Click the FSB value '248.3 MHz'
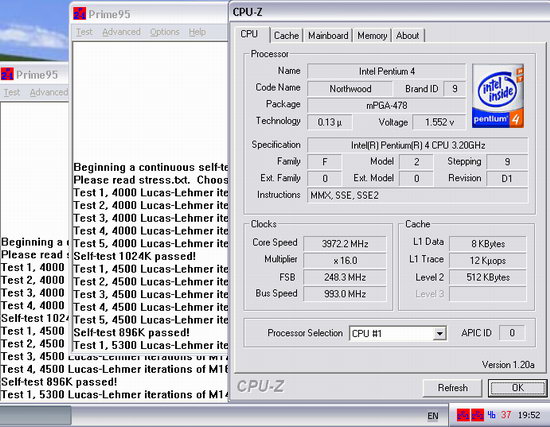The height and width of the screenshot is (427, 550). click(x=345, y=277)
